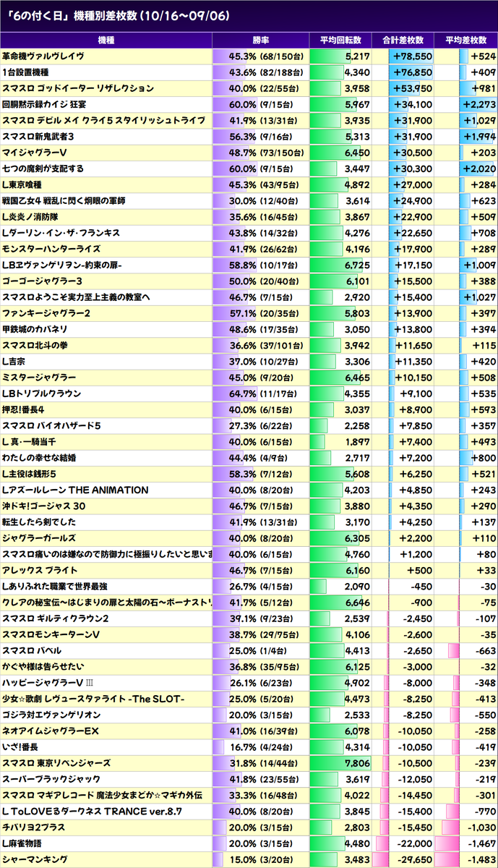
Task: Select ミスタージャグラー machine name
Action: 39,377
